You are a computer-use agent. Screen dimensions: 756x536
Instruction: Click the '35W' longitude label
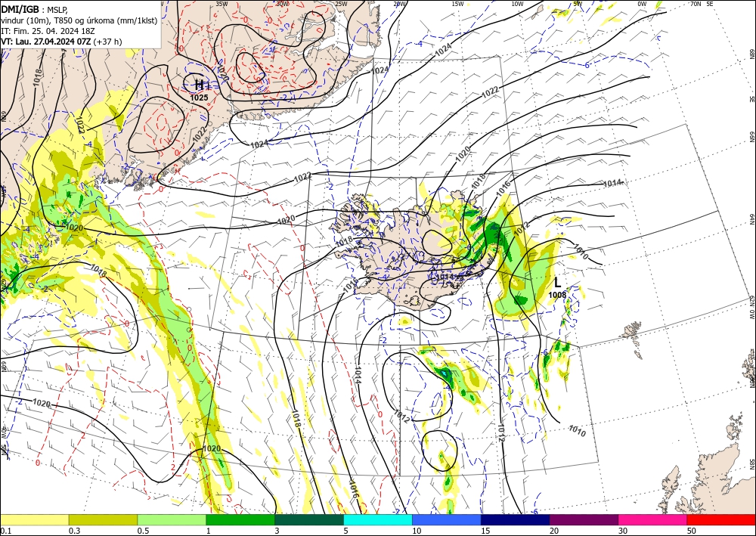[222, 4]
